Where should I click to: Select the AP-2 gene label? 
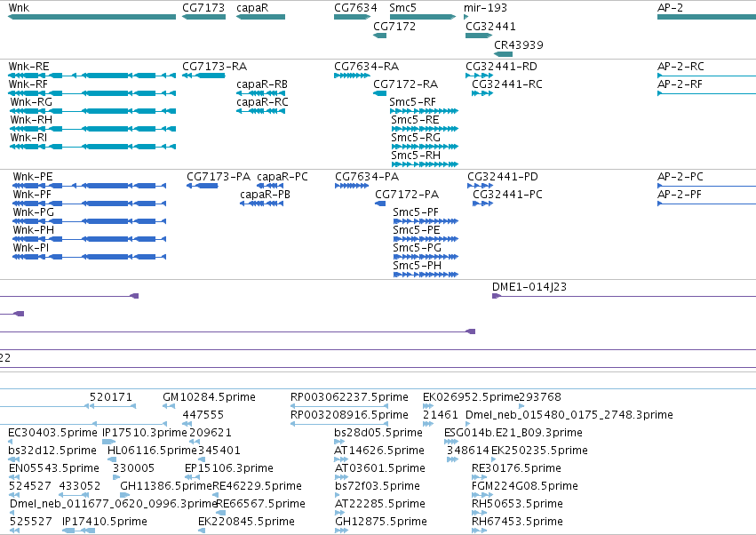pyautogui.click(x=670, y=8)
